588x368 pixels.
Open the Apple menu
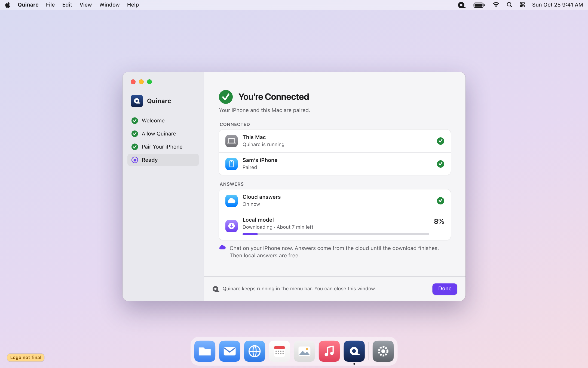(8, 5)
